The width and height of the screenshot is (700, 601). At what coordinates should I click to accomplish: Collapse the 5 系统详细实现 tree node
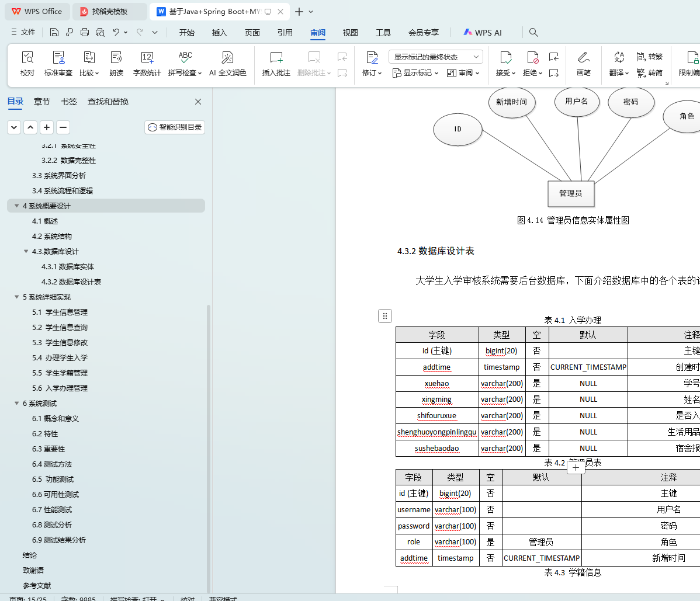[x=16, y=297]
